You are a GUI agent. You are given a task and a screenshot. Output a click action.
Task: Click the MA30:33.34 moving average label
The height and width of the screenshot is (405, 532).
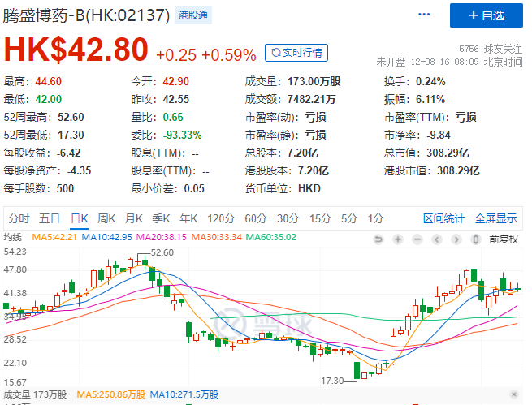point(217,237)
